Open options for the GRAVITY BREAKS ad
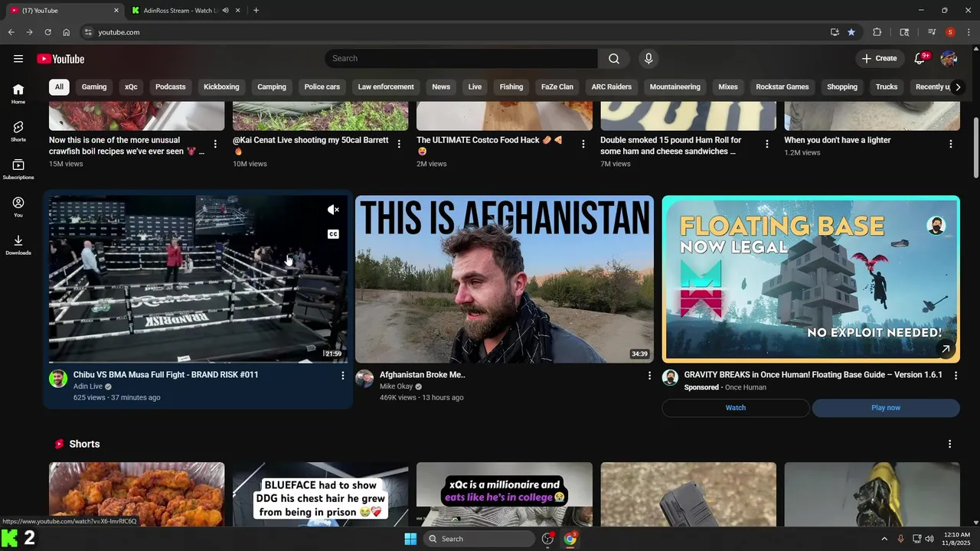This screenshot has width=980, height=551. tap(955, 376)
